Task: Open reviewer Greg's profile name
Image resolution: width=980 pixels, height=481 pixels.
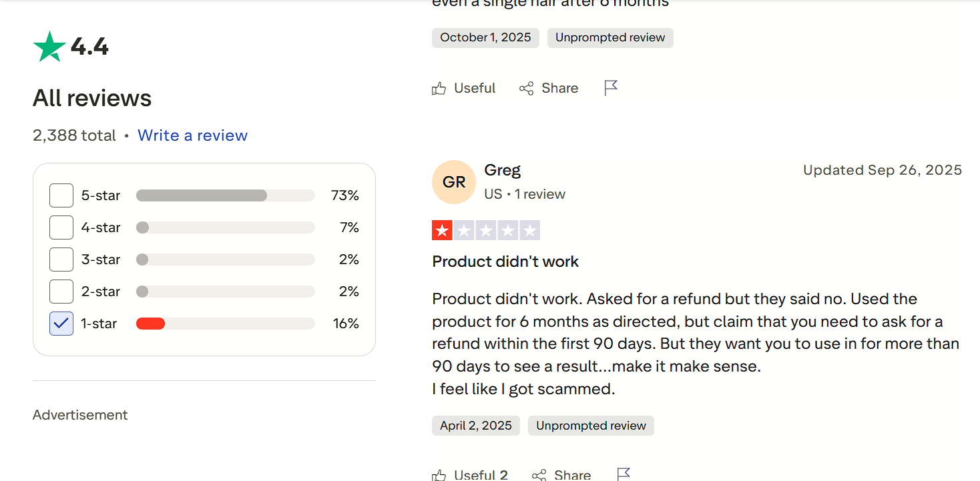Action: click(502, 170)
